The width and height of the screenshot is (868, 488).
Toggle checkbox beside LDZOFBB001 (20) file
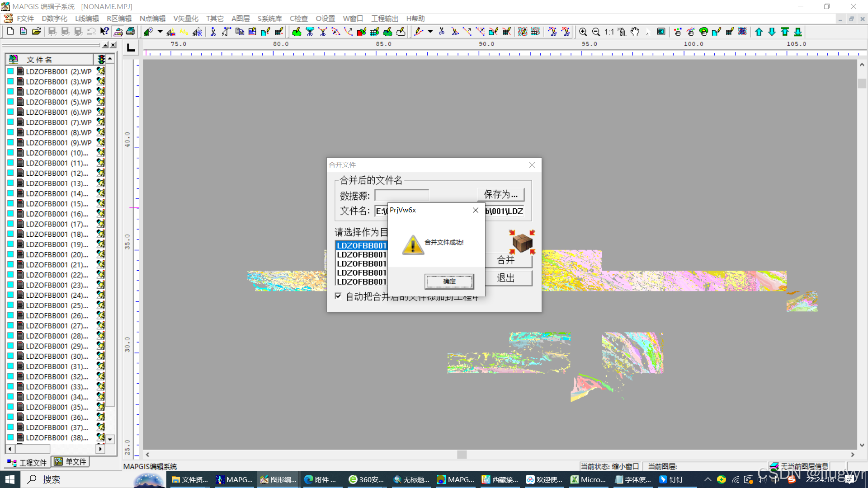10,254
